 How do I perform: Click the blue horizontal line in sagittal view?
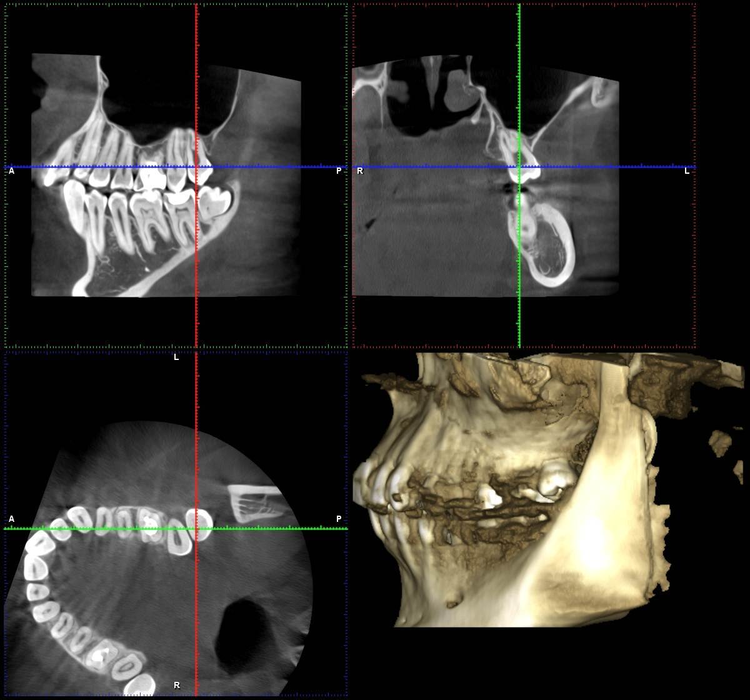tap(94, 167)
